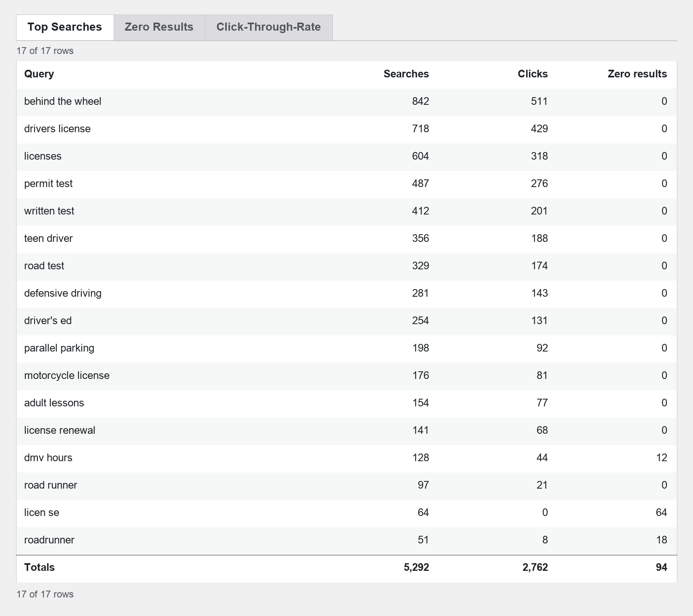
Task: Select the 141 searches cell
Action: (x=421, y=431)
